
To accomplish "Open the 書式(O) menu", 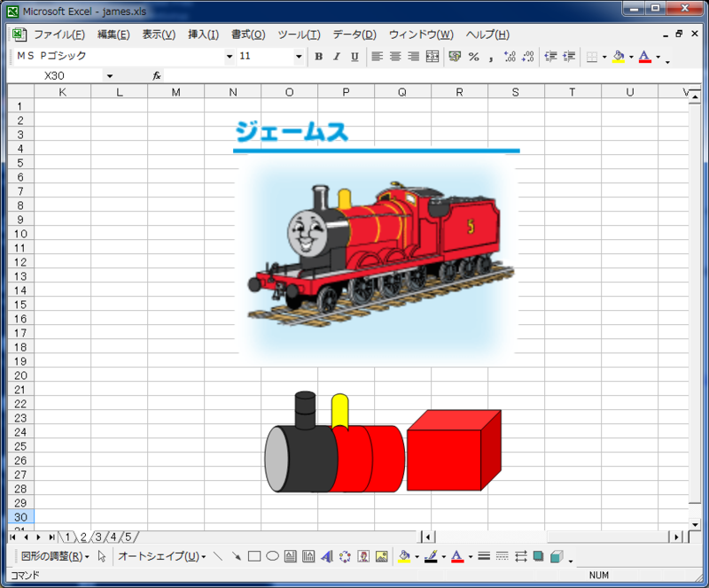I will click(248, 35).
